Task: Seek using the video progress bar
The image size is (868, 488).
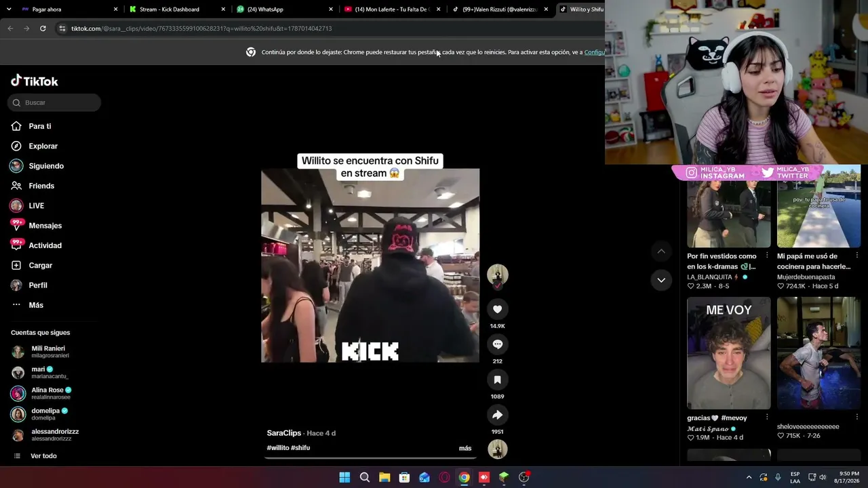Action: [x=370, y=457]
